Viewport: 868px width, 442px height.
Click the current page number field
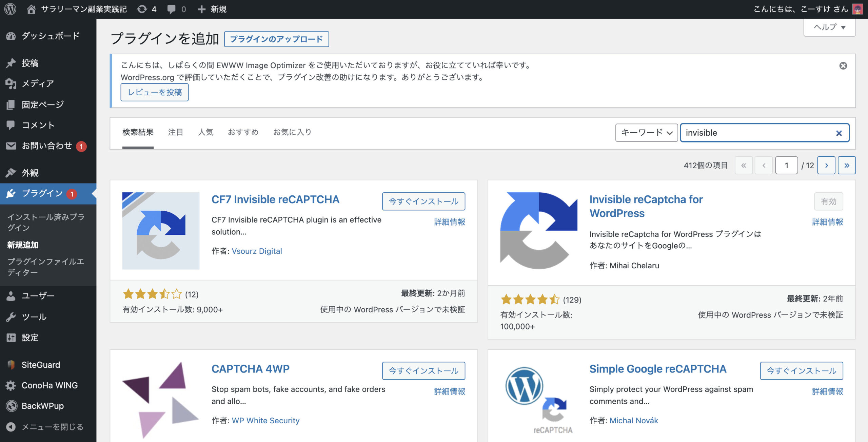click(x=786, y=166)
